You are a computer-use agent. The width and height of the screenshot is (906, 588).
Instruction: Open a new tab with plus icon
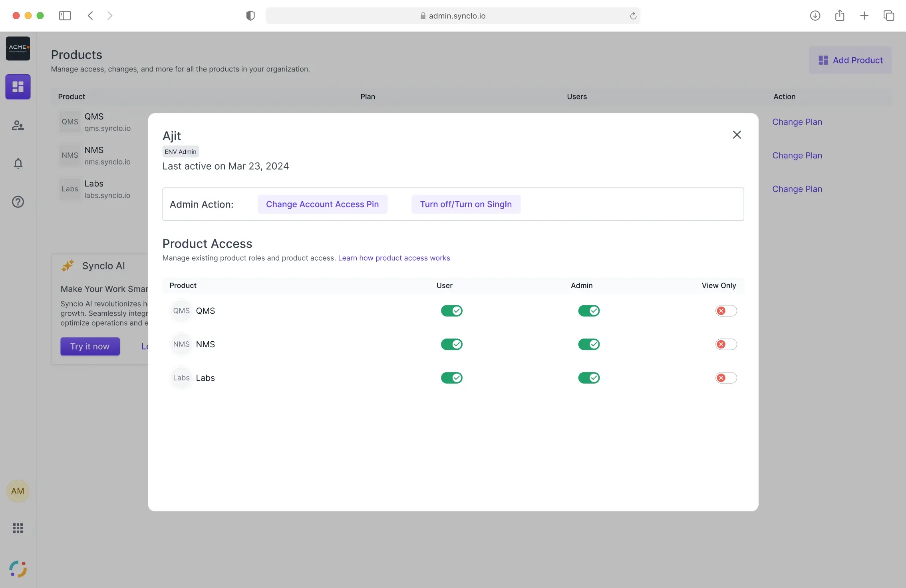pyautogui.click(x=864, y=16)
